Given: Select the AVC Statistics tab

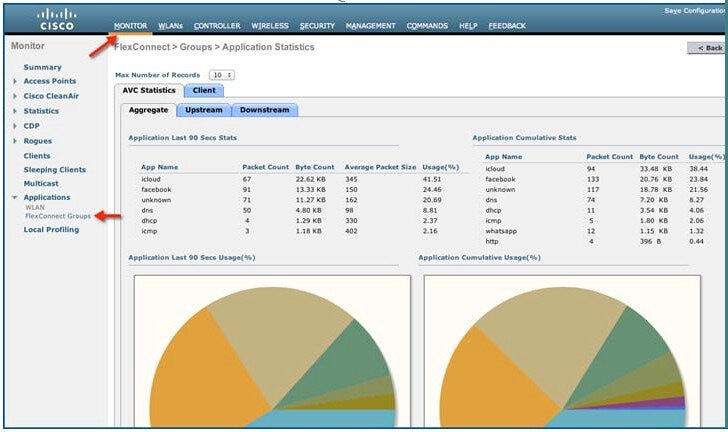Looking at the screenshot, I should coord(149,91).
